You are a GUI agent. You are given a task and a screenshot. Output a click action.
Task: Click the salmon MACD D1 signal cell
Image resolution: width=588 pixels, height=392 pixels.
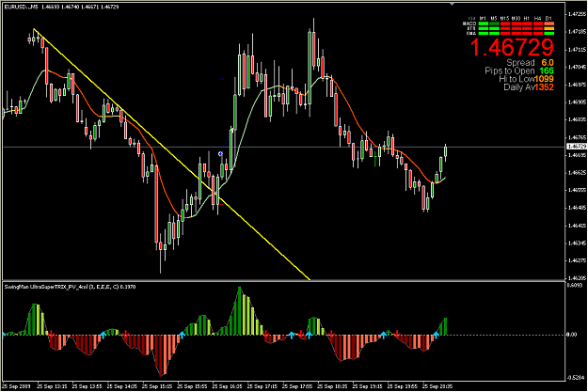point(549,24)
